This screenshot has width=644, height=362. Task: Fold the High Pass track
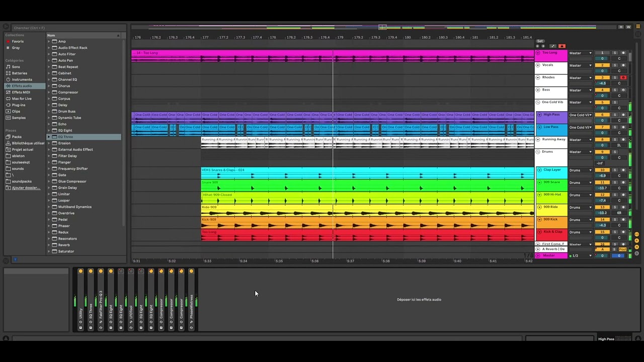(x=539, y=115)
